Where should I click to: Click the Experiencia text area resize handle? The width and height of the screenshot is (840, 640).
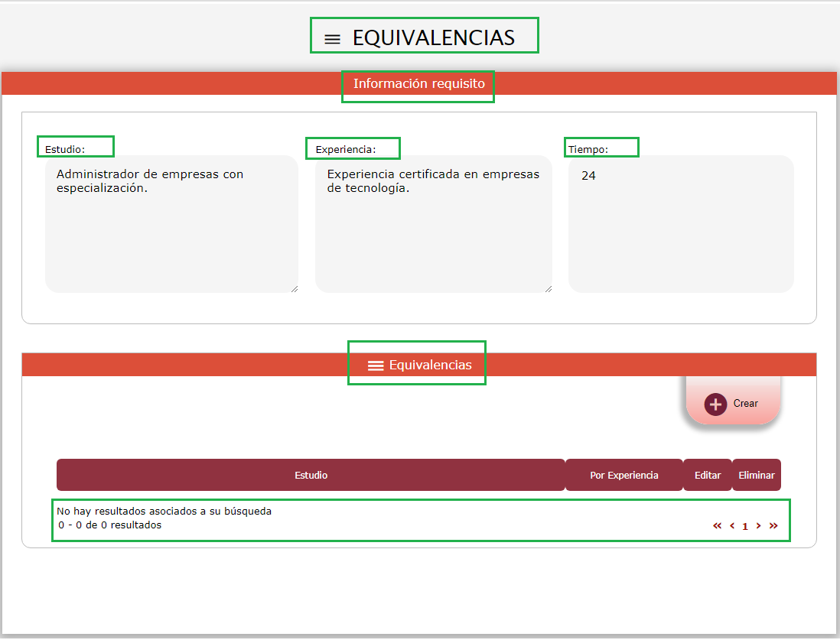coord(549,289)
